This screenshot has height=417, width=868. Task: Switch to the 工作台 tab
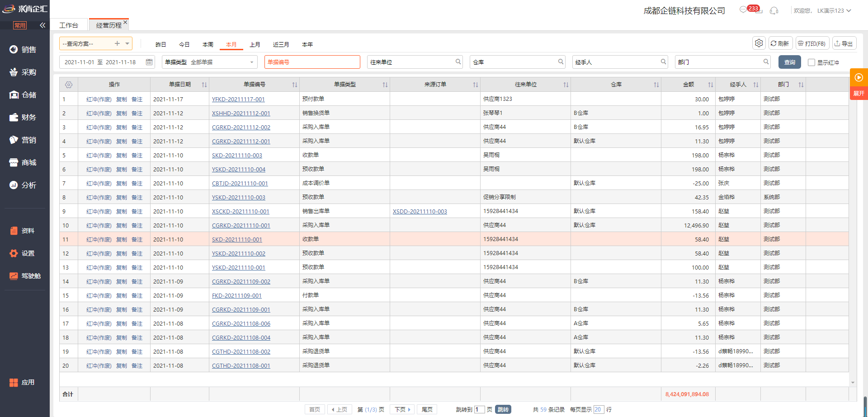tap(69, 25)
